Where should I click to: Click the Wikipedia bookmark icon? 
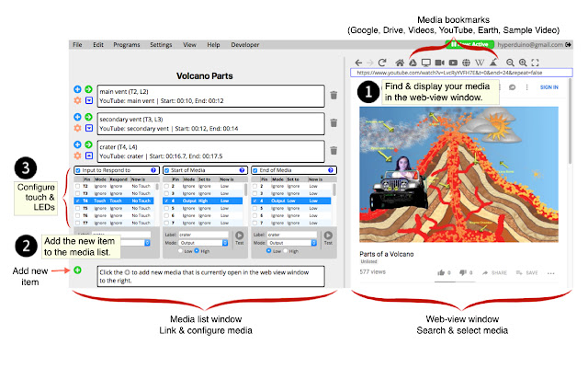pos(481,62)
